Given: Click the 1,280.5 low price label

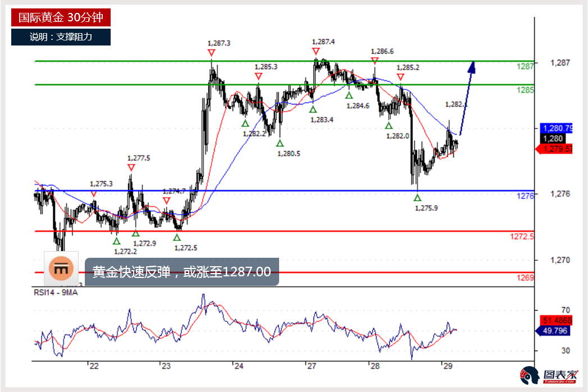Looking at the screenshot, I should point(289,154).
